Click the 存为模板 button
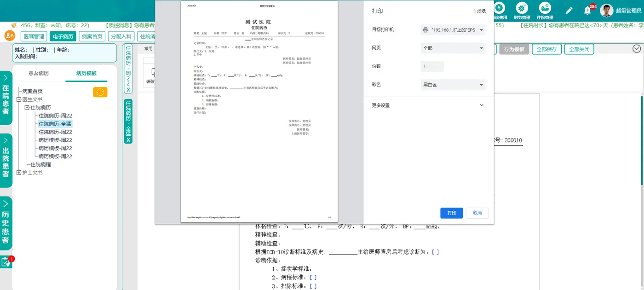This screenshot has width=644, height=290. 514,49
